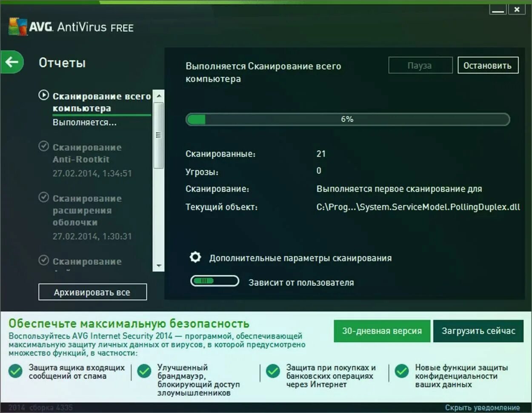Click Архивировать все button
Screen dimensions: 532x413
click(x=92, y=292)
